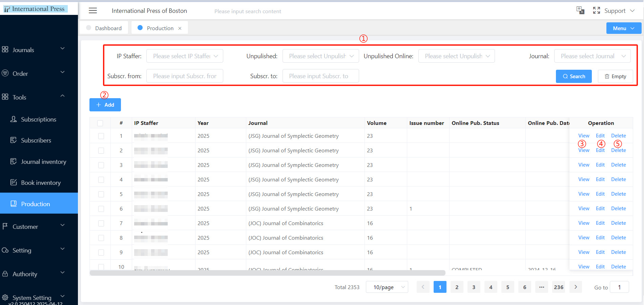644x305 pixels.
Task: Click the Go to page input
Action: point(619,287)
